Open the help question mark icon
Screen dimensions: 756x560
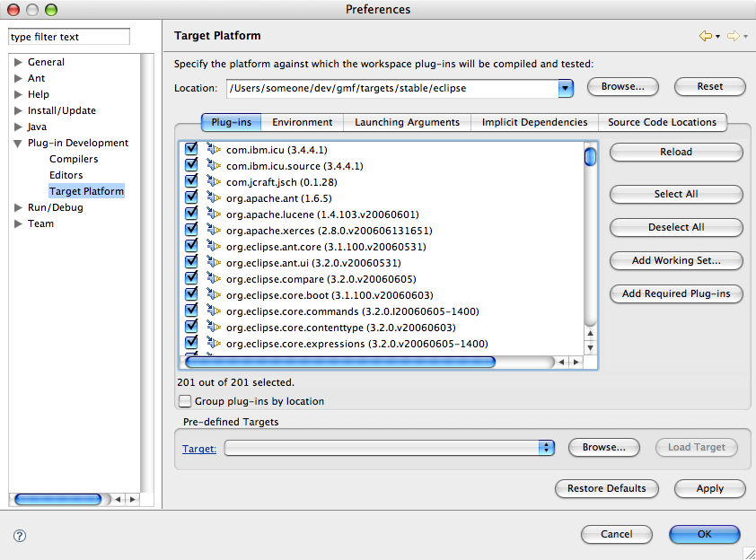(x=20, y=536)
